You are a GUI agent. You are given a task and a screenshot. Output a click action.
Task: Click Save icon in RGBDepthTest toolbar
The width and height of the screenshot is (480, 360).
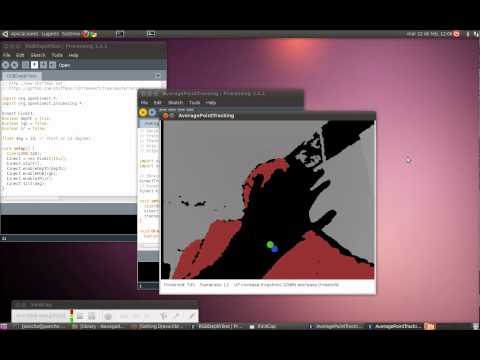tap(43, 65)
